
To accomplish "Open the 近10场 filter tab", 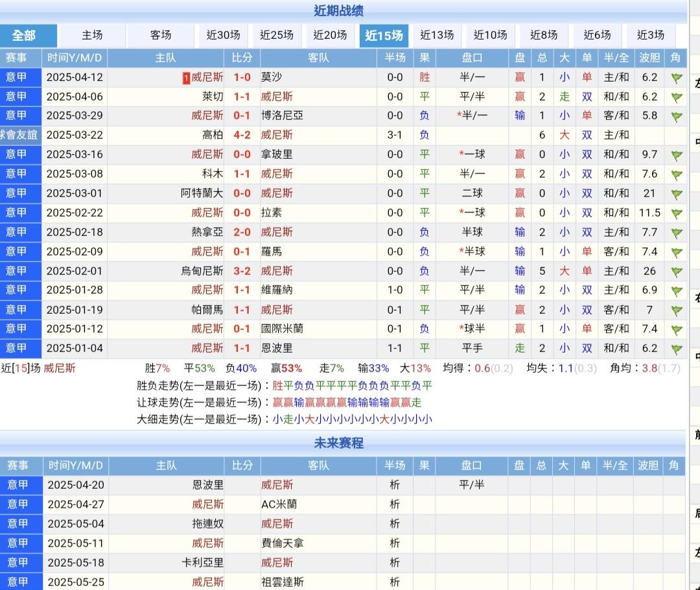I will point(490,35).
